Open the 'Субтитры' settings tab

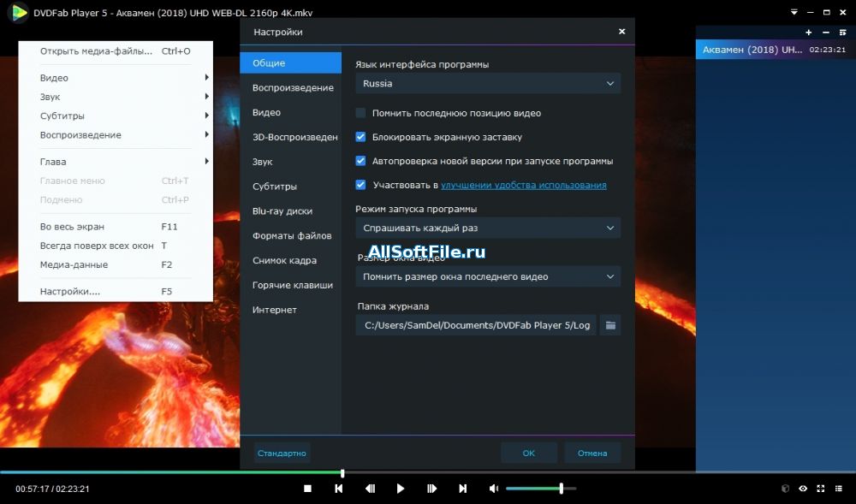pos(290,186)
